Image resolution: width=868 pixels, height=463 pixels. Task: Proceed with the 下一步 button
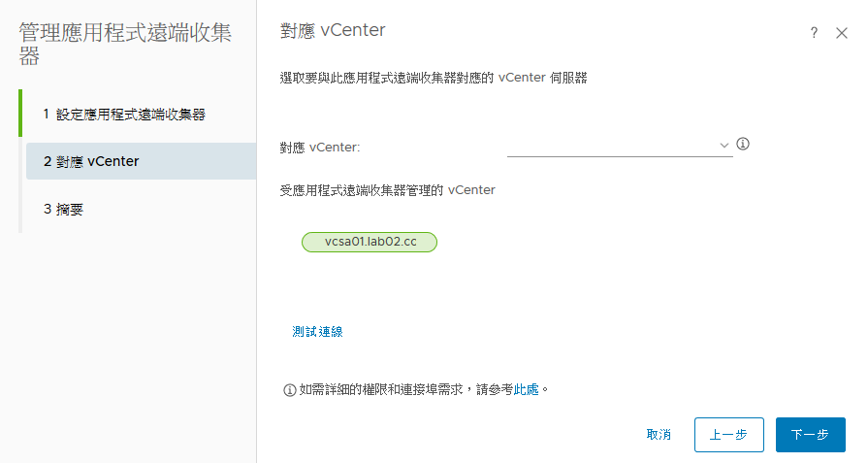811,435
